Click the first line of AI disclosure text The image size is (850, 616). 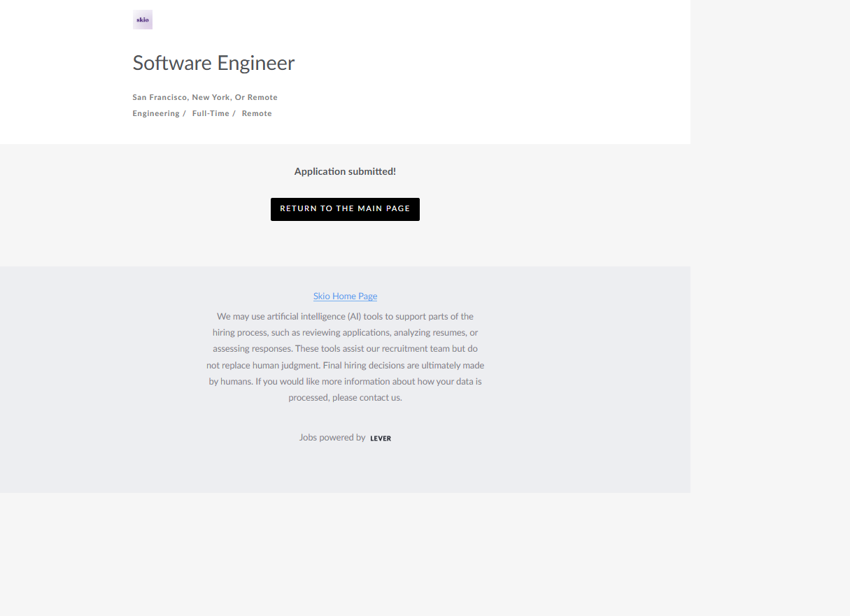tap(345, 317)
